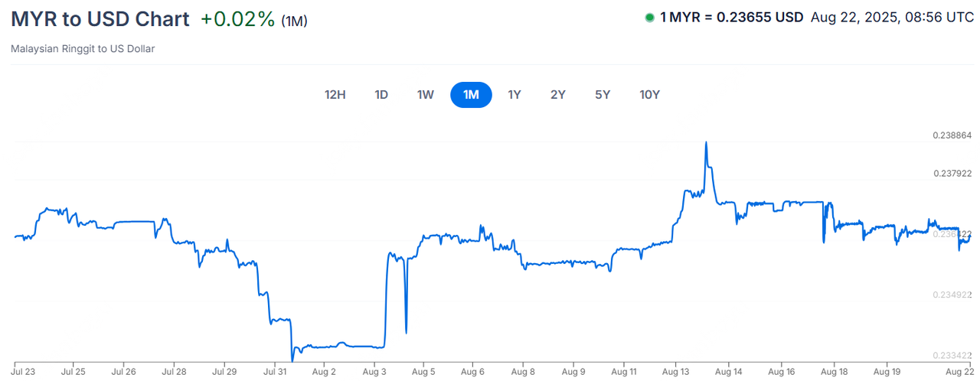Click the active 1M range button
The width and height of the screenshot is (980, 381).
[x=471, y=95]
